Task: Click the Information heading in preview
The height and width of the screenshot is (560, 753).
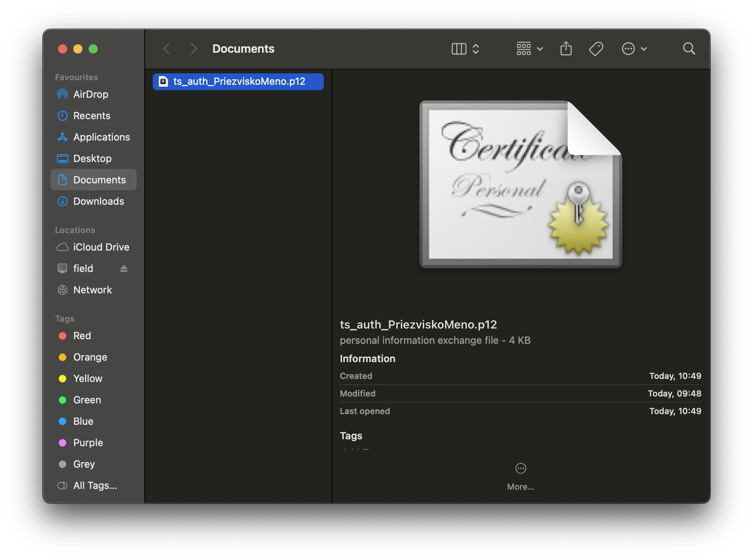Action: coord(367,359)
